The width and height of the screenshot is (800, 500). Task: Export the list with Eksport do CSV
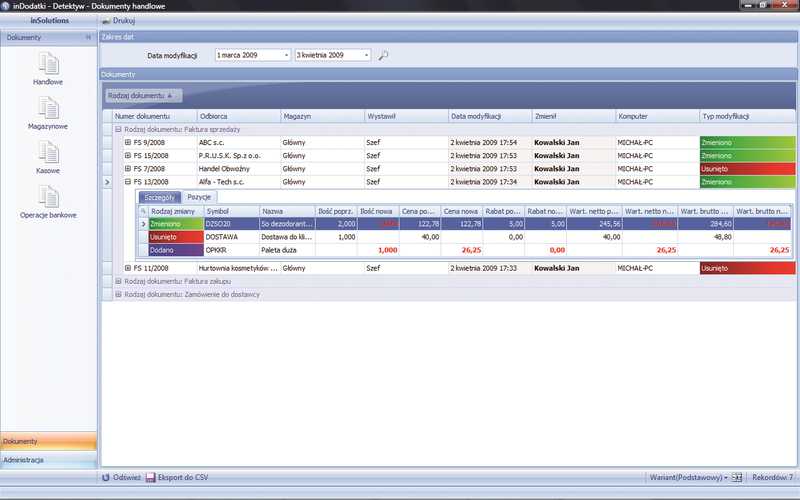click(177, 478)
